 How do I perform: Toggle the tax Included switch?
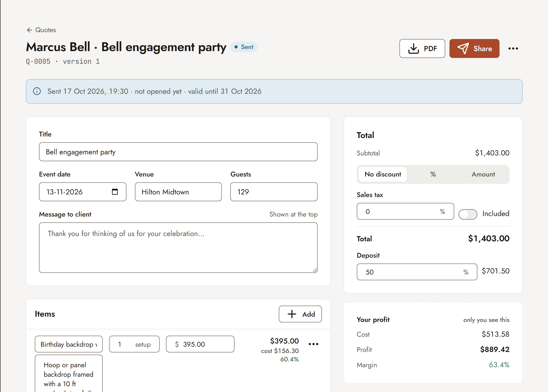coord(468,214)
